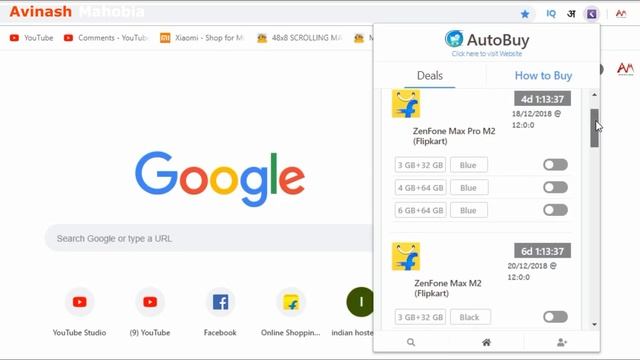The image size is (640, 360).
Task: Open the Hindi letter extension icon
Action: (571, 14)
